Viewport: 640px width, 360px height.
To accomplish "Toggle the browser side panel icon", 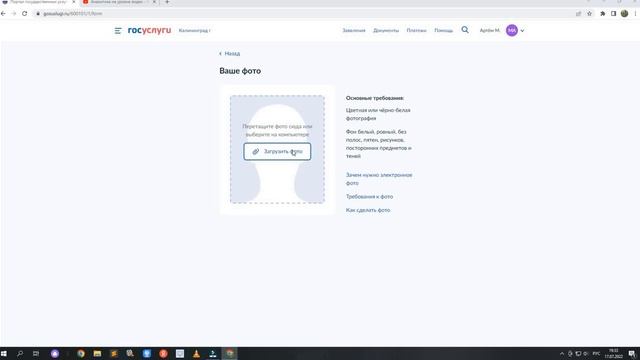I will (613, 13).
